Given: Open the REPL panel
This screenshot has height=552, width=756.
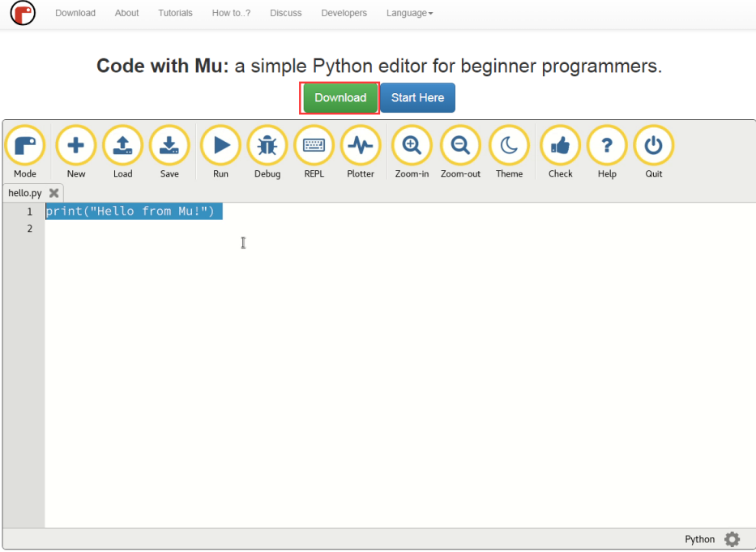Looking at the screenshot, I should pyautogui.click(x=314, y=145).
